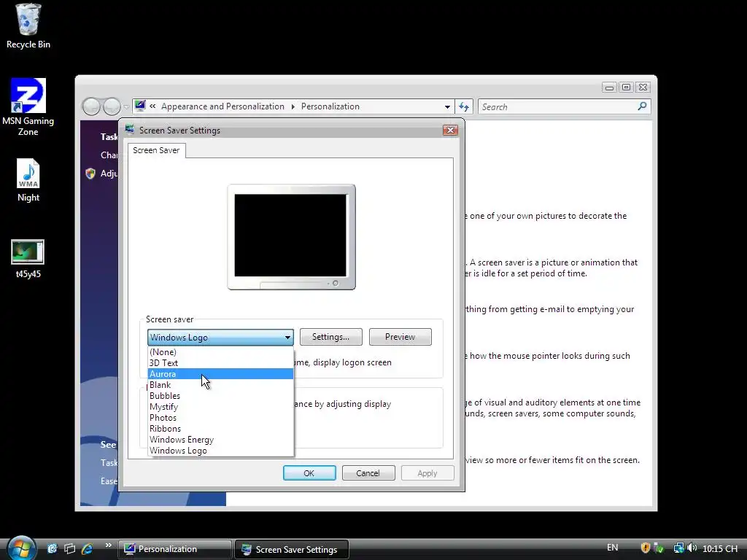Open the Recycle Bin desktop icon

coord(28,26)
